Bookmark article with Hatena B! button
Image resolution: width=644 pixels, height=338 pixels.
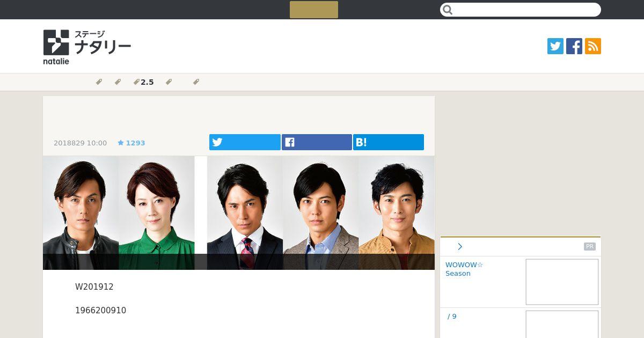pos(389,142)
